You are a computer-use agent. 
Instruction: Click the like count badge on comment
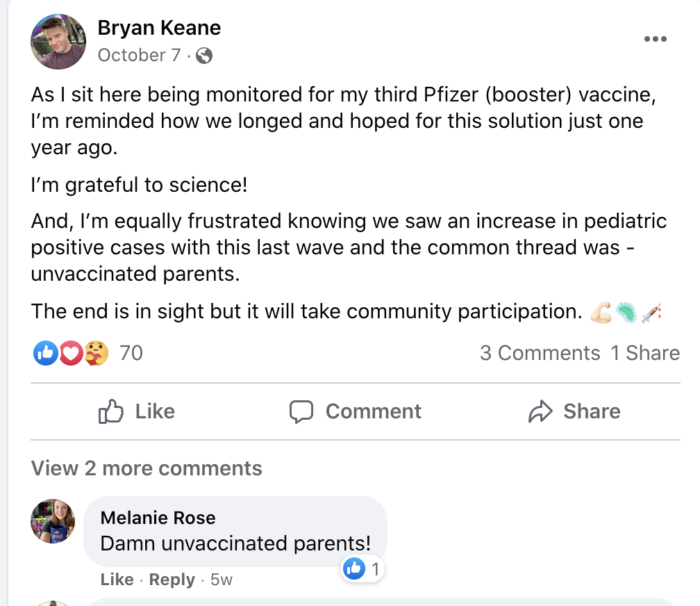click(x=362, y=570)
